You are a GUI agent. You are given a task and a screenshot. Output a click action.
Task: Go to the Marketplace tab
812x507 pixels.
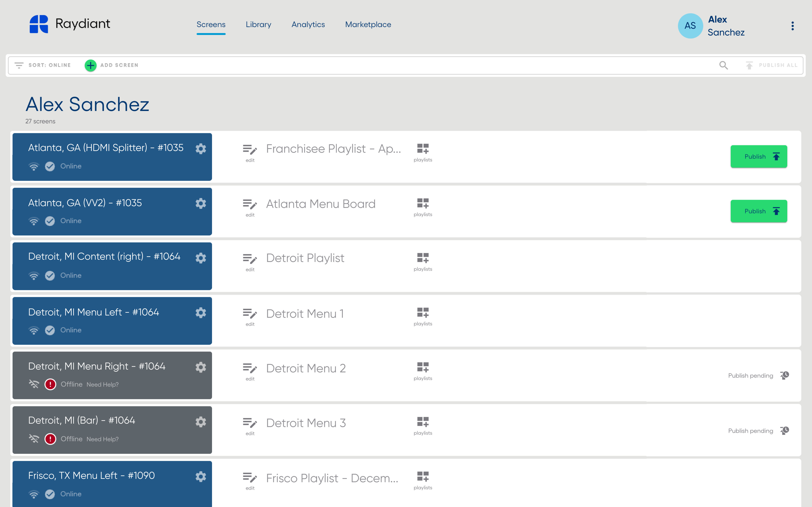368,24
